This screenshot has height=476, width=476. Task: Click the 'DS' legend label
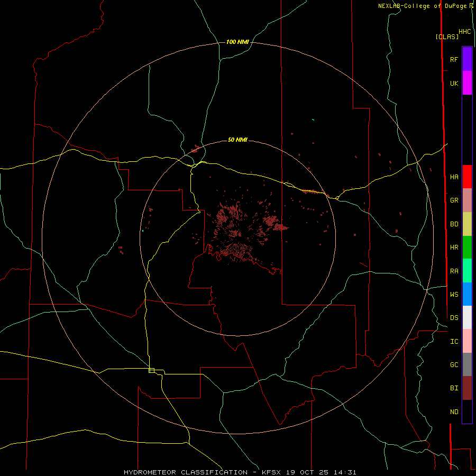point(454,318)
